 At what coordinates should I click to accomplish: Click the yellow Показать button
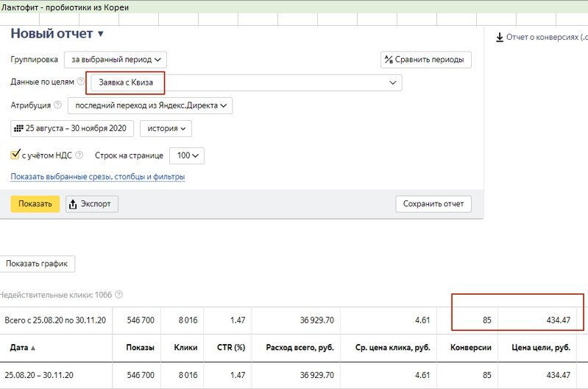click(x=35, y=204)
